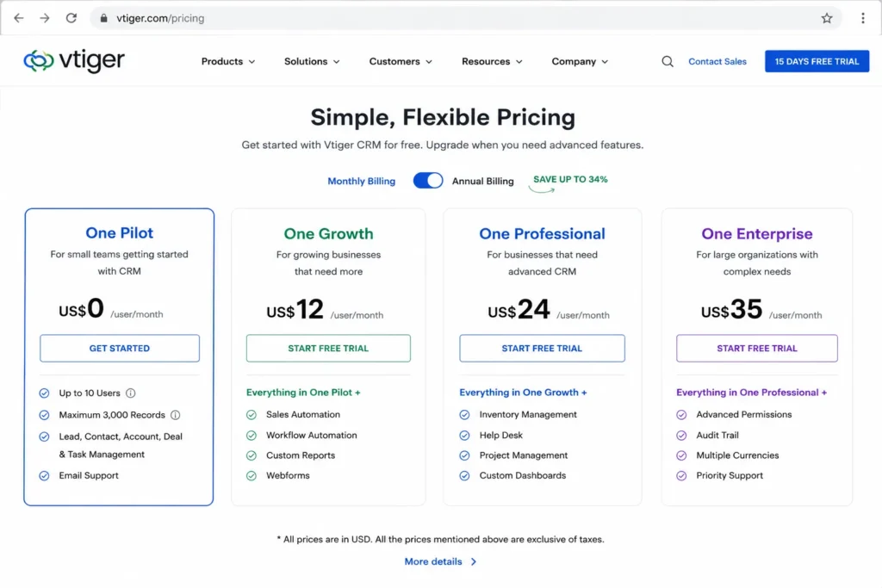Expand the Solutions menu chevron
882x588 pixels.
pyautogui.click(x=337, y=62)
